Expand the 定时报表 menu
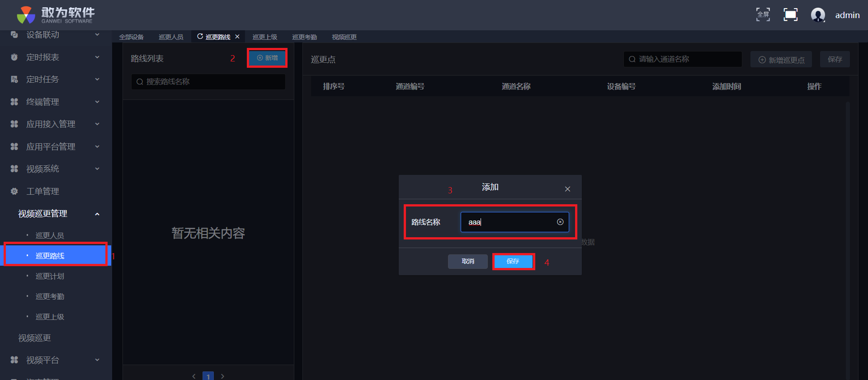This screenshot has height=380, width=868. click(x=97, y=57)
